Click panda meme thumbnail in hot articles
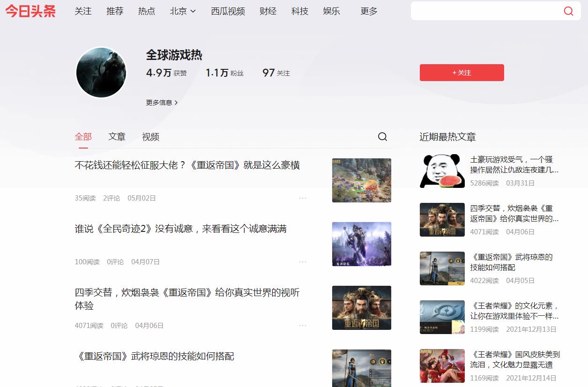 tap(442, 171)
